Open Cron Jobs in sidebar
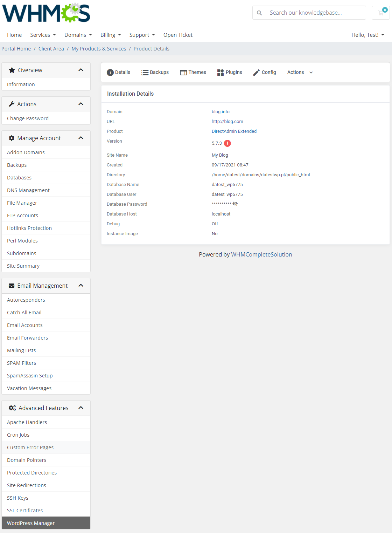Screen dimensions: 392x533 point(46,435)
